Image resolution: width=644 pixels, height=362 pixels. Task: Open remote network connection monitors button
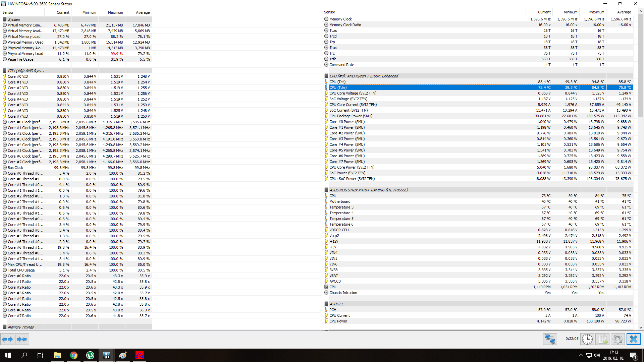point(550,339)
